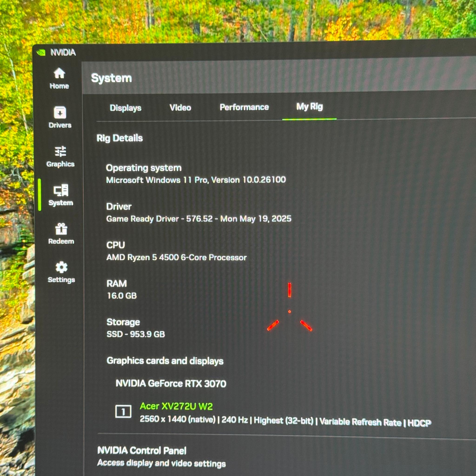Click the Windows 11 Pro version text

coord(196,180)
